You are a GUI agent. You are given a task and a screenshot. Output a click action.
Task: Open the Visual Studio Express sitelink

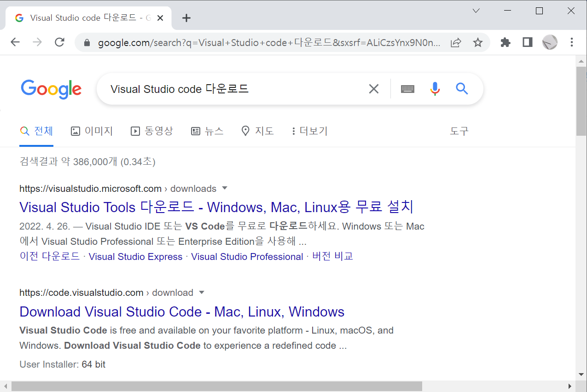[x=135, y=257]
